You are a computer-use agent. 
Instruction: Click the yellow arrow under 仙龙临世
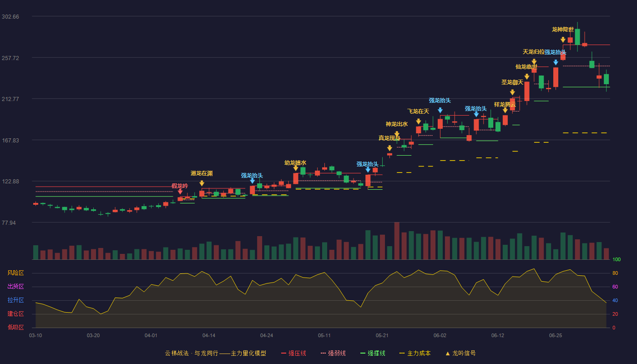pos(526,77)
